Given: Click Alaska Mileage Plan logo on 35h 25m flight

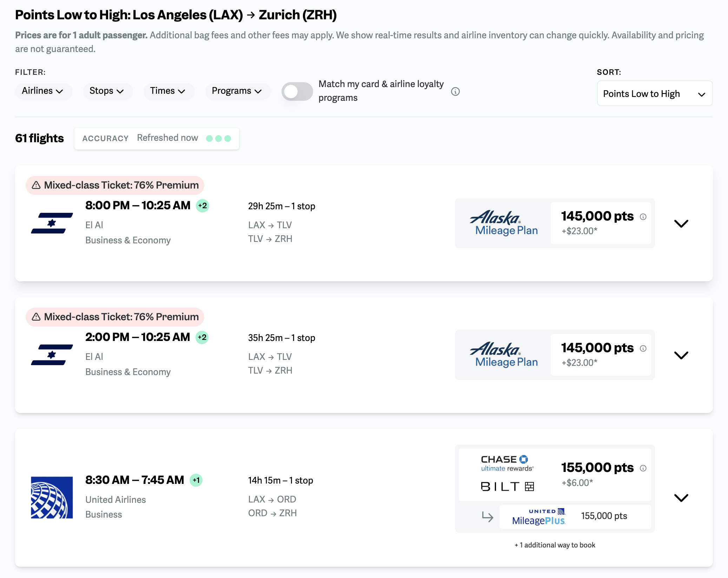Looking at the screenshot, I should point(504,354).
